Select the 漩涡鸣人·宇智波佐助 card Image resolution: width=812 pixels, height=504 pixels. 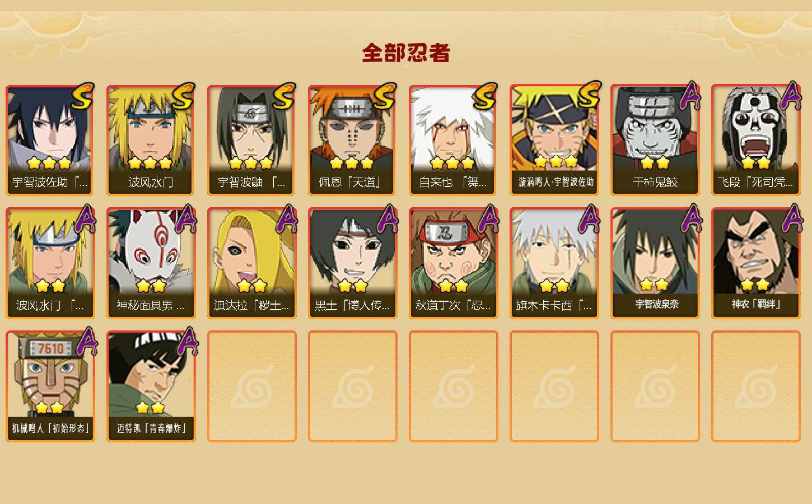click(x=554, y=140)
